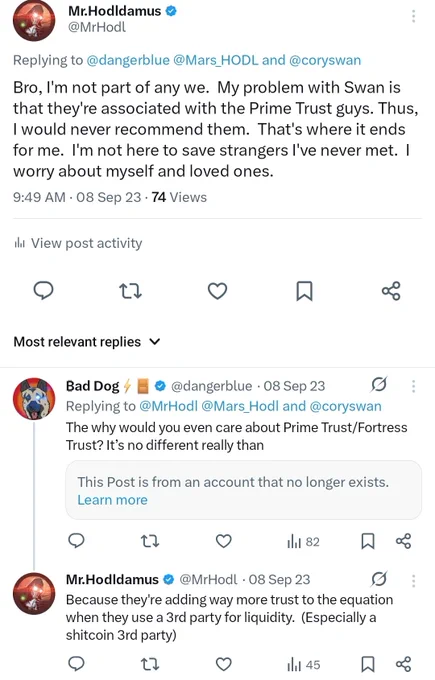Viewport: 435px width, 680px height.
Task: Bookmark Bad Dog's reply
Action: tap(368, 541)
